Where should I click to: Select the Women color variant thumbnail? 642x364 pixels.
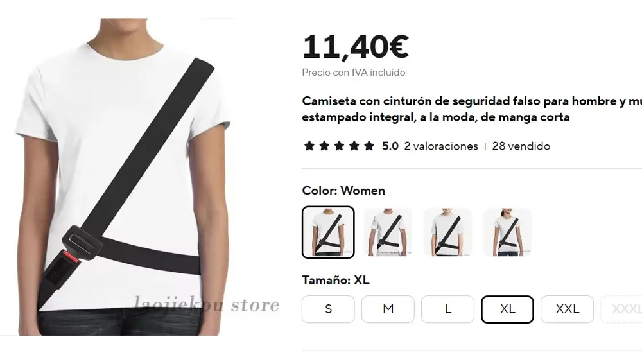[328, 232]
